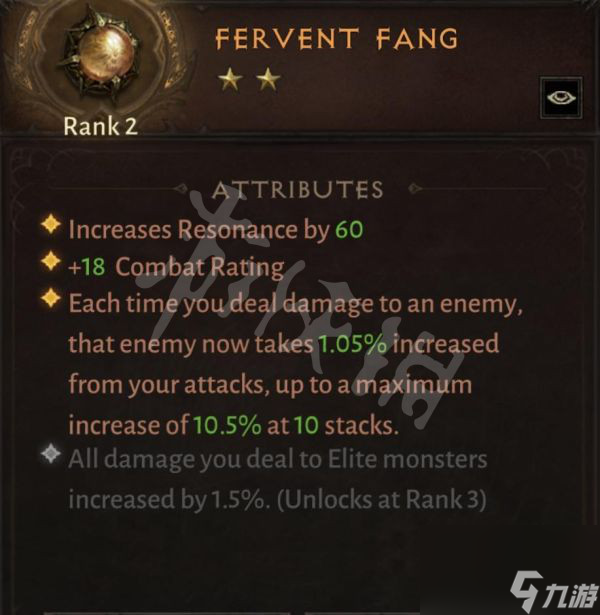The image size is (600, 615).
Task: Click the green 10 stacks number
Action: point(307,425)
